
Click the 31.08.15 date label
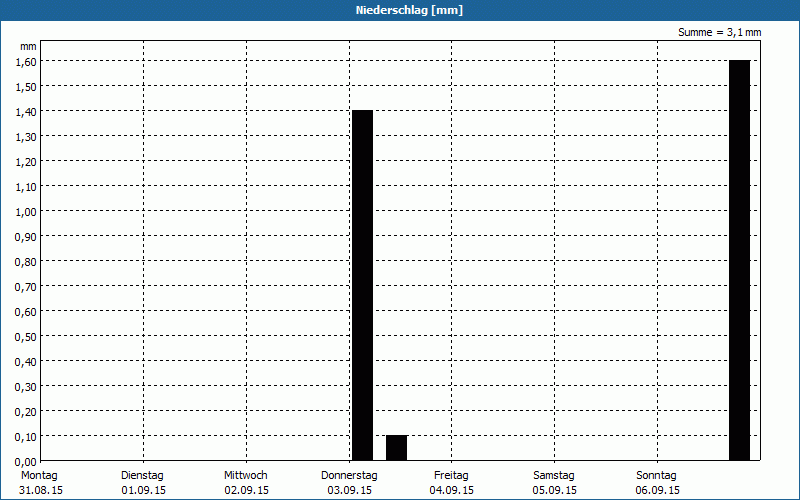41,490
